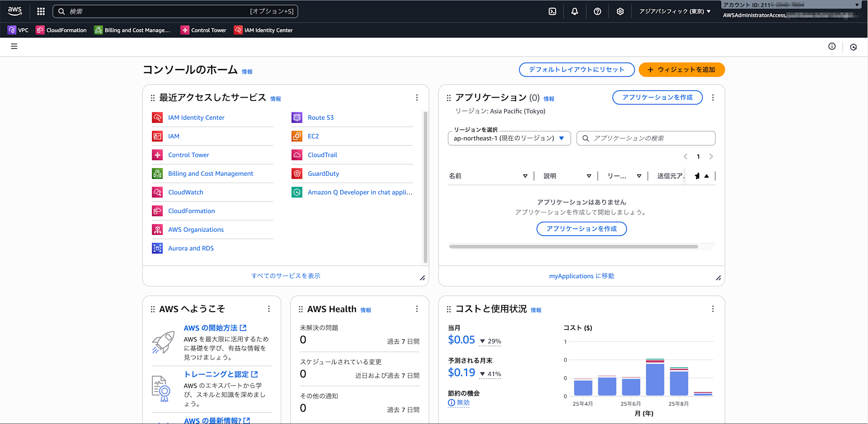Open the account ID dropdown menu
Screen dimensions: 868x424
(x=791, y=5)
